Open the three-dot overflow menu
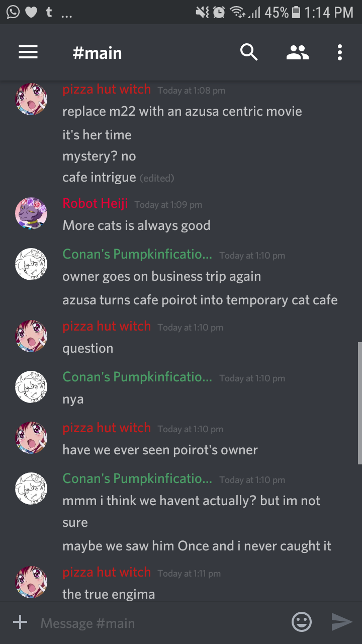The height and width of the screenshot is (644, 362). [340, 52]
